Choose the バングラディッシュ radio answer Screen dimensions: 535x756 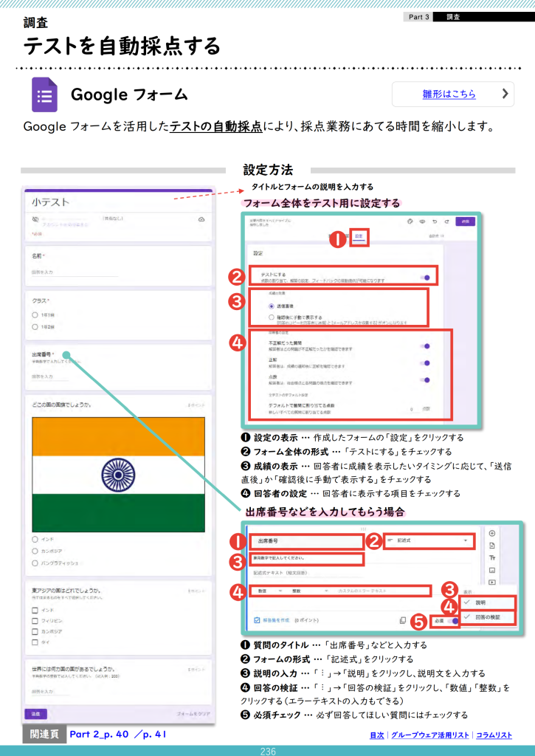(x=35, y=563)
